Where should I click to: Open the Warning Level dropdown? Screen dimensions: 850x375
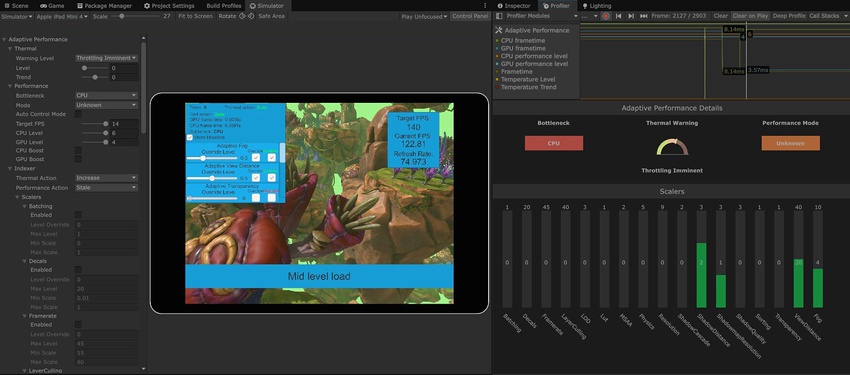[x=106, y=58]
